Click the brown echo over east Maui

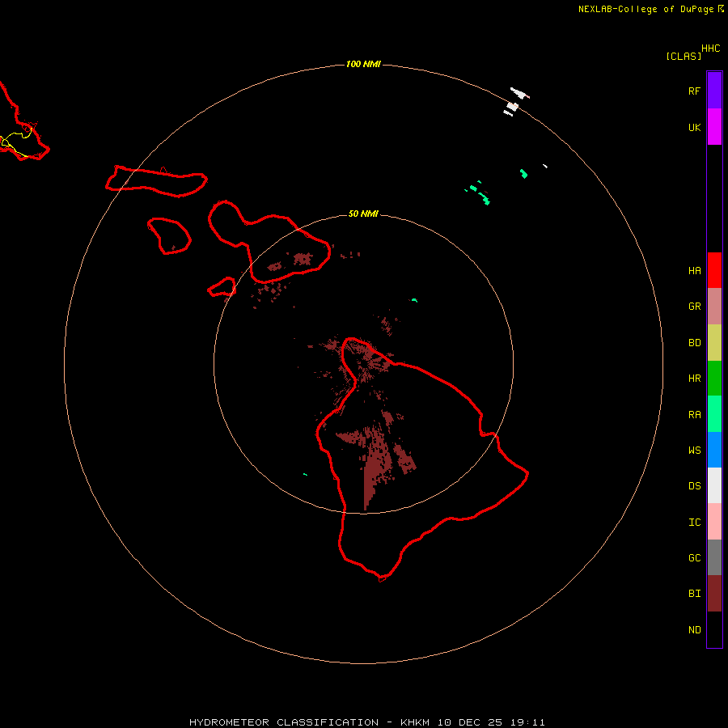coord(303,259)
